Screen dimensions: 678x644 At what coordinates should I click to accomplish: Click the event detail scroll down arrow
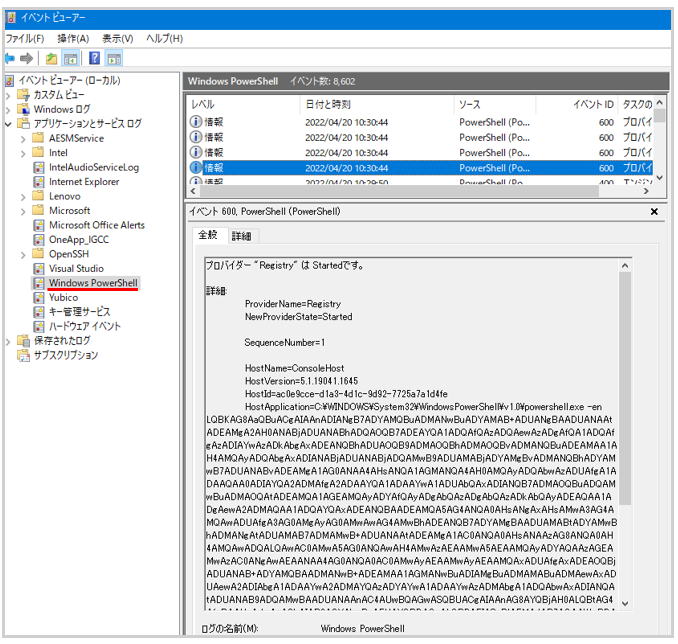(x=625, y=603)
